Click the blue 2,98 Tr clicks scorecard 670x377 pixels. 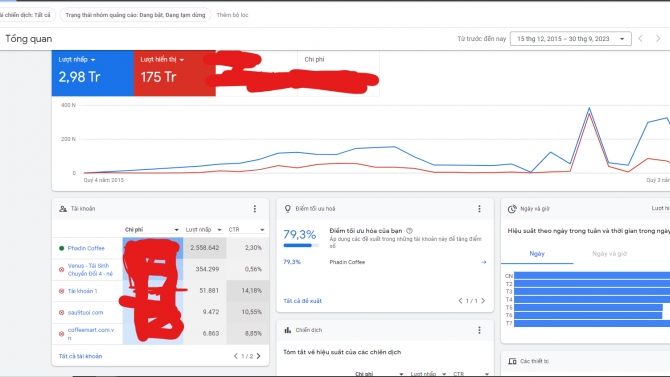pos(93,73)
